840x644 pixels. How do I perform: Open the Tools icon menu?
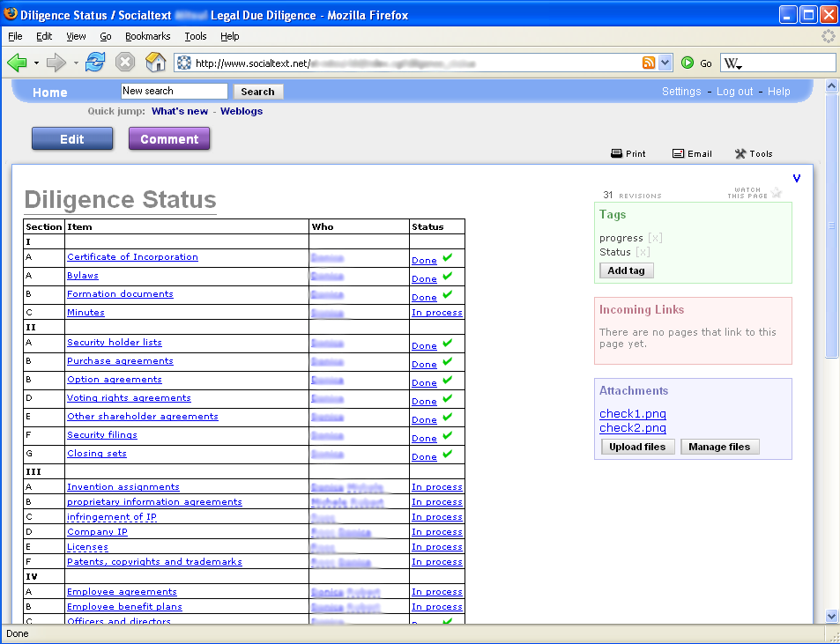click(x=740, y=153)
